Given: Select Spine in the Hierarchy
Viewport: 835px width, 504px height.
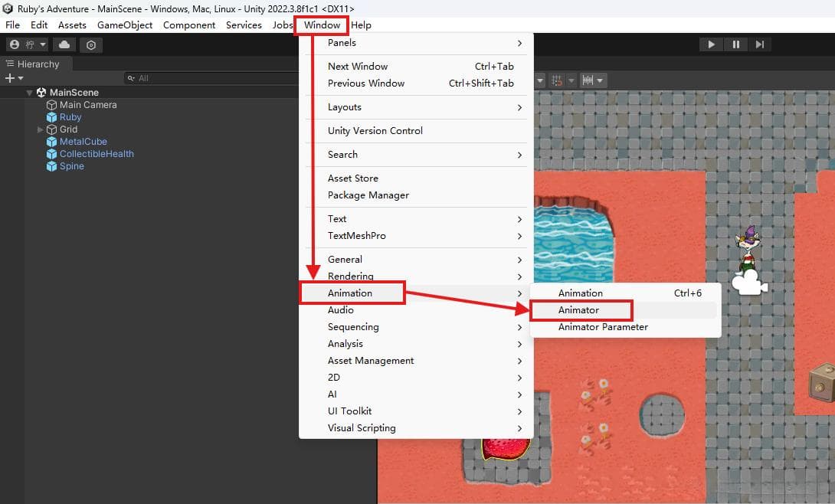Looking at the screenshot, I should (x=71, y=166).
